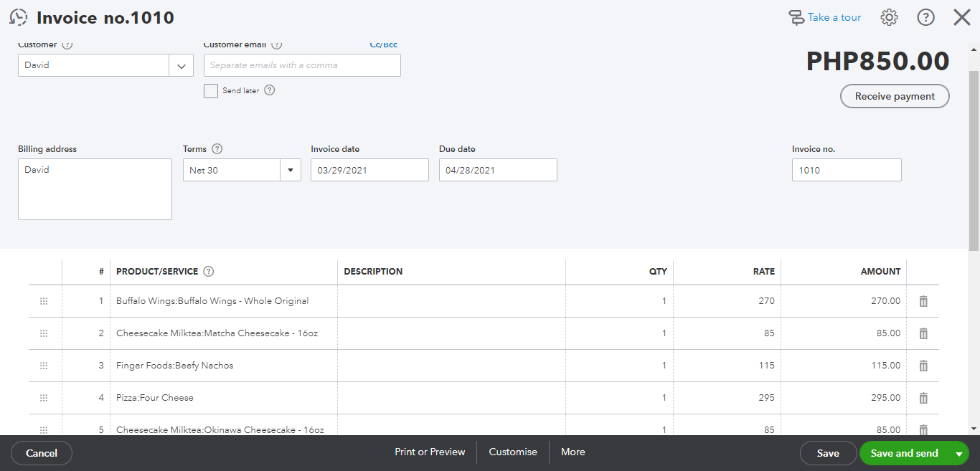Click the Save button
This screenshot has width=980, height=471.
[x=828, y=453]
